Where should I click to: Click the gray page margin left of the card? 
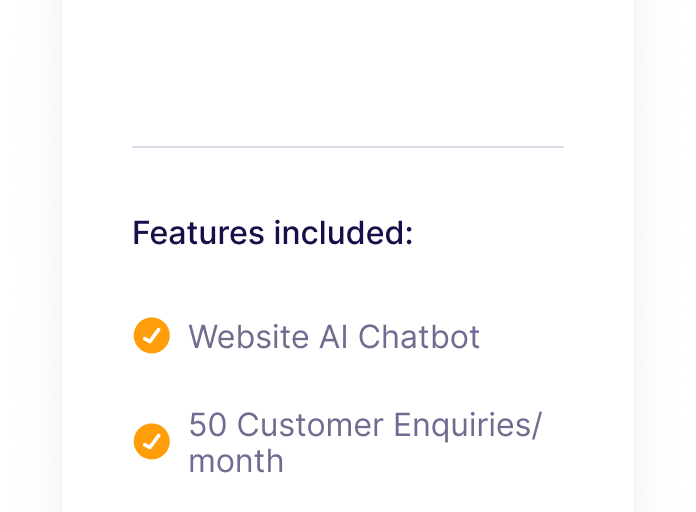coord(30,256)
